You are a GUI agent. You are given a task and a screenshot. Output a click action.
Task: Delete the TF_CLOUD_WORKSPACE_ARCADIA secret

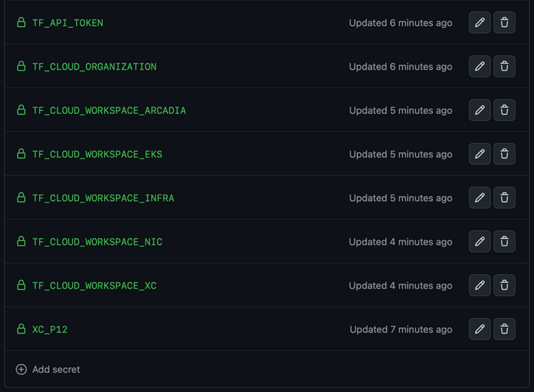click(x=504, y=110)
